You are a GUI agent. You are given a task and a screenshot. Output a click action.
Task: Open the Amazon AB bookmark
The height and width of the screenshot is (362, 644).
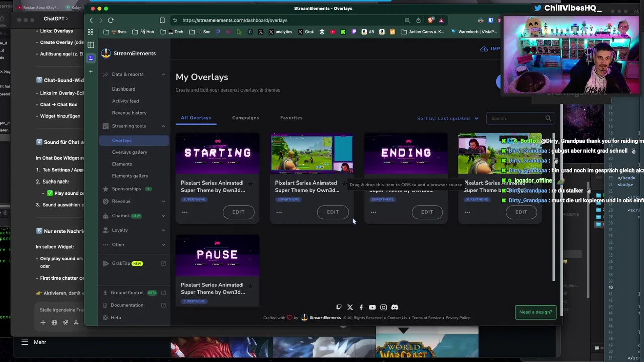coord(368,32)
